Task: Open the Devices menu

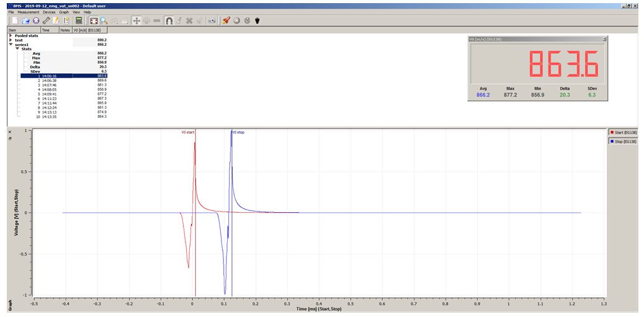Action: (x=49, y=12)
